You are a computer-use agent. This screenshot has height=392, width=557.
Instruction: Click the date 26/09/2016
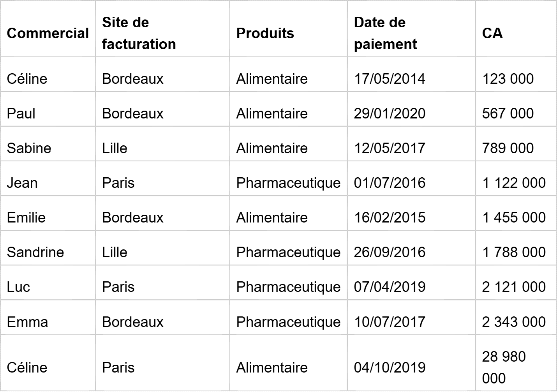pyautogui.click(x=390, y=252)
